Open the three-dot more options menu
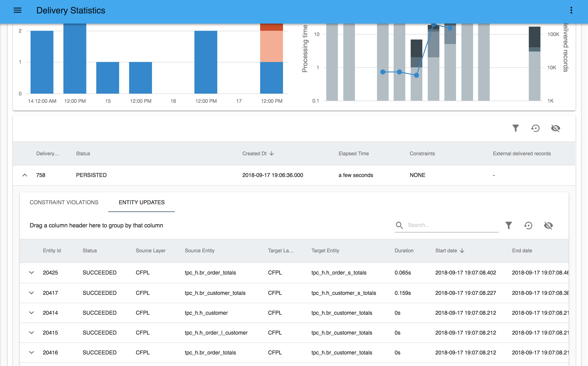This screenshot has width=588, height=366. click(x=571, y=10)
